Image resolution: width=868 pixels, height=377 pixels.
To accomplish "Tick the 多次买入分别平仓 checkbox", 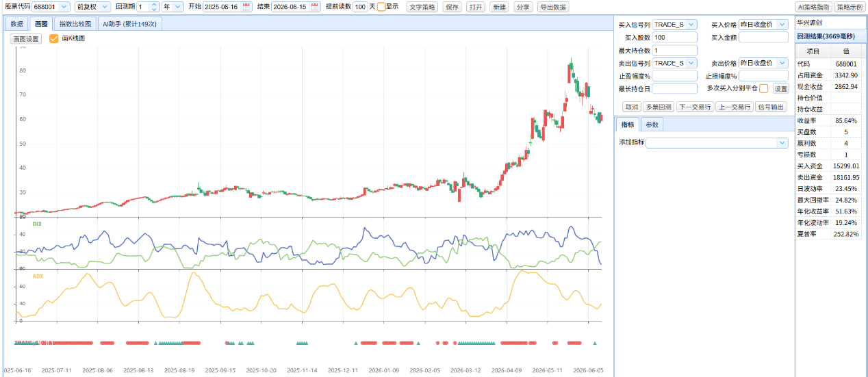I will [764, 88].
